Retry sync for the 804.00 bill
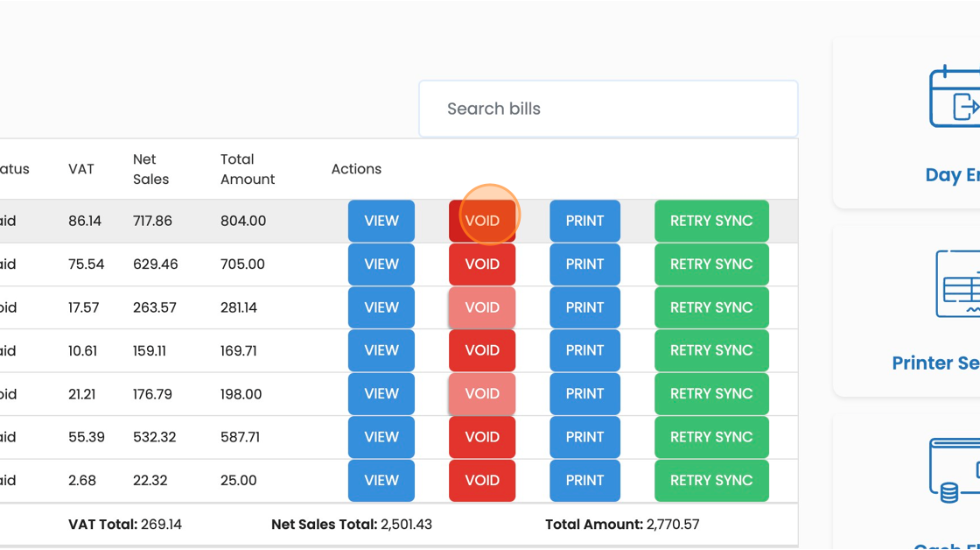This screenshot has height=550, width=980. point(711,221)
